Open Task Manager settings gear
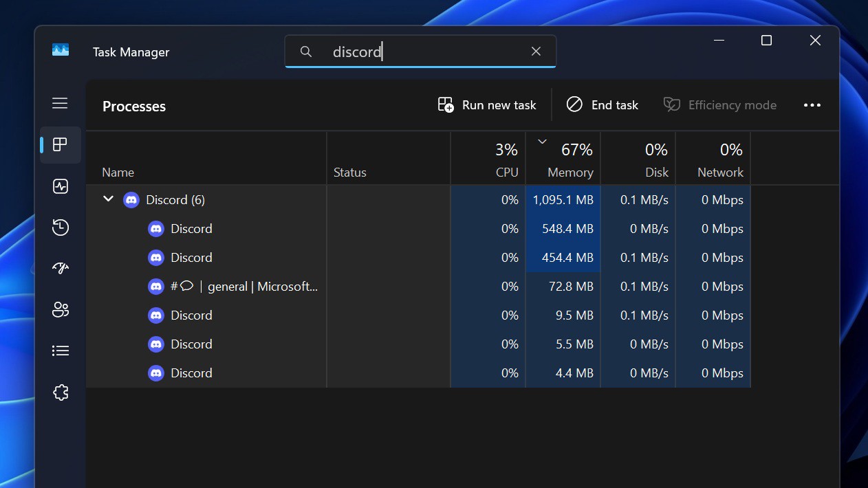Viewport: 868px width, 488px height. pyautogui.click(x=60, y=392)
